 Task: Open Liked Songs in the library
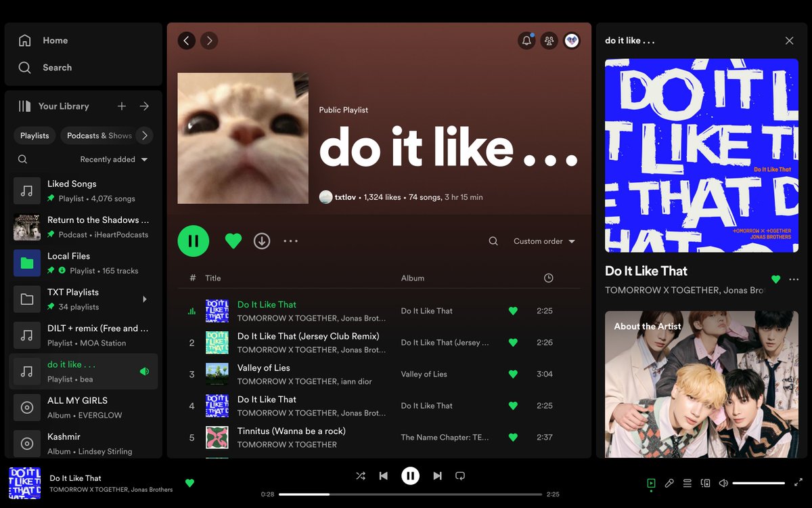pos(83,191)
